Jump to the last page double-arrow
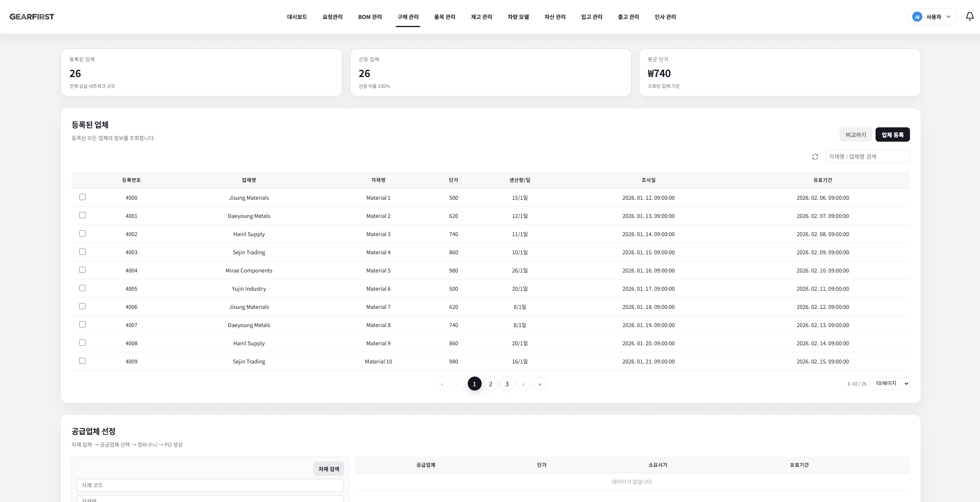 539,384
